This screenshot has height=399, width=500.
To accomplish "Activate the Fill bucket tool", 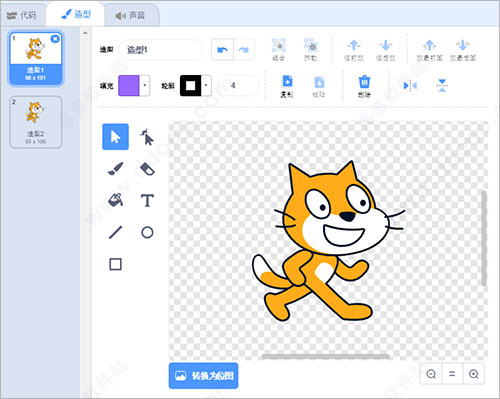I will pos(115,200).
